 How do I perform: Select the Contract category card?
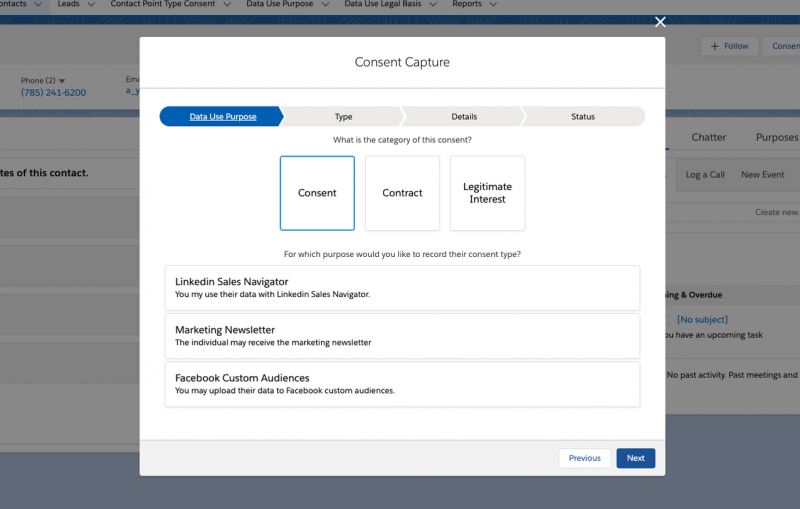pos(402,193)
